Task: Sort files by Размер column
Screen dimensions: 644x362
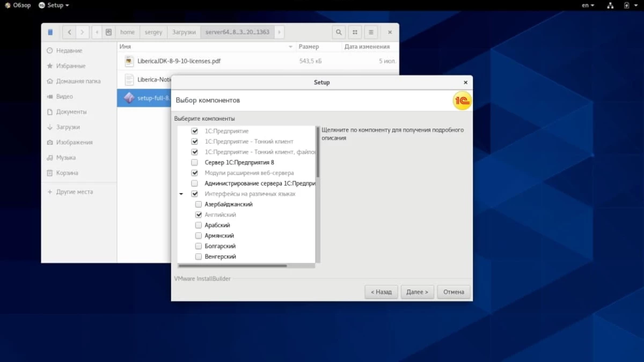Action: point(319,47)
